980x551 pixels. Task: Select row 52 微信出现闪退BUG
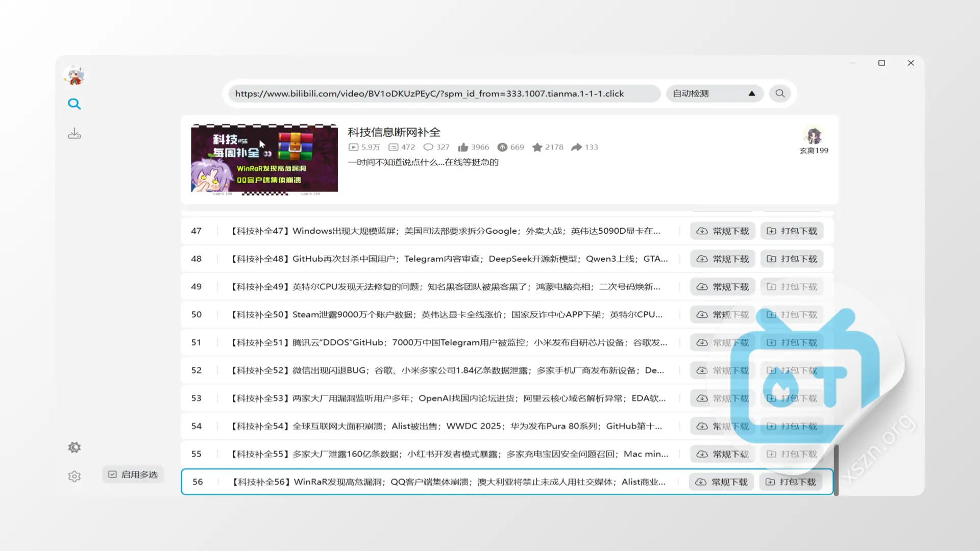[507, 370]
